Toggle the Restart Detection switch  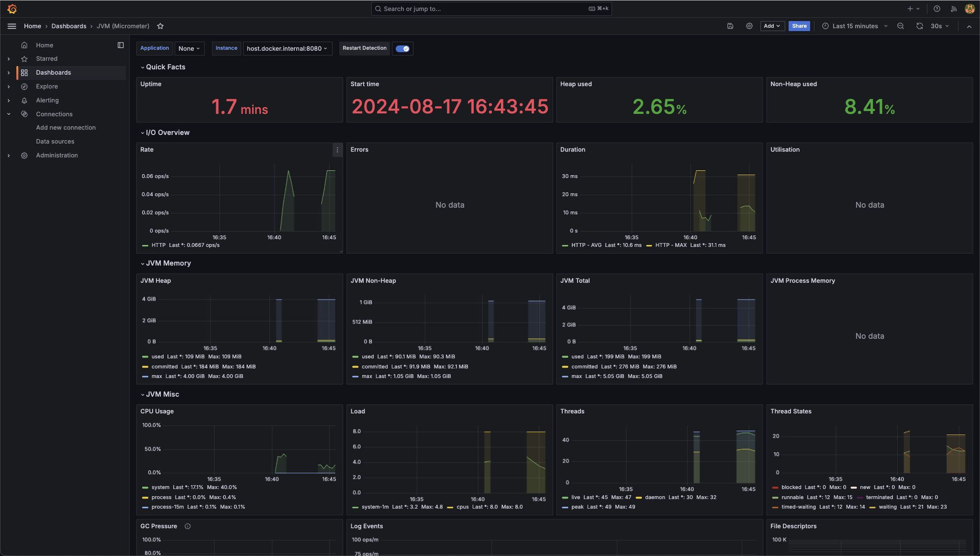tap(402, 48)
